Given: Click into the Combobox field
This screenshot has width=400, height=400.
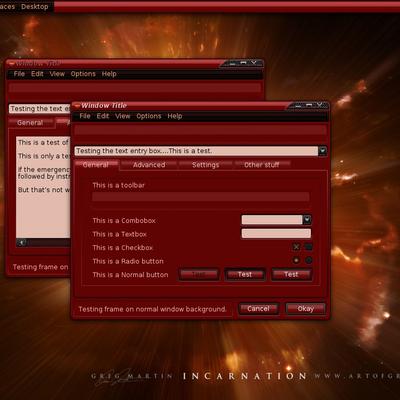Looking at the screenshot, I should [272, 219].
